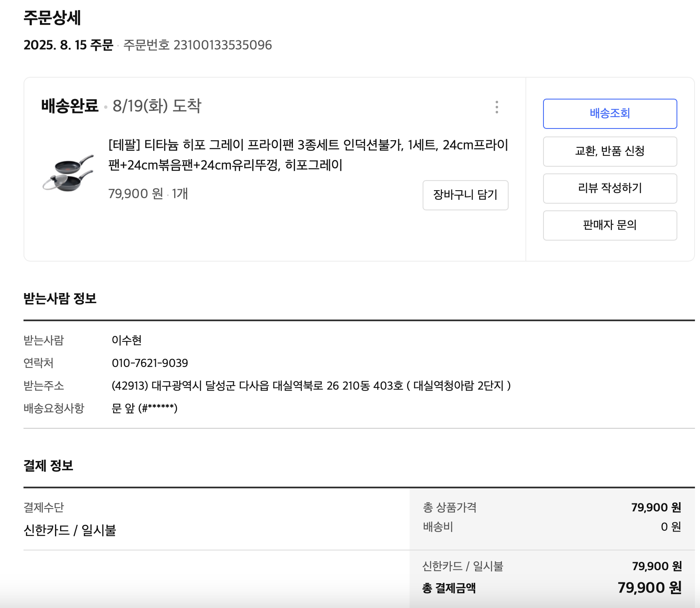This screenshot has height=608, width=700.
Task: Add item with 장바구니 담기 button
Action: click(465, 195)
